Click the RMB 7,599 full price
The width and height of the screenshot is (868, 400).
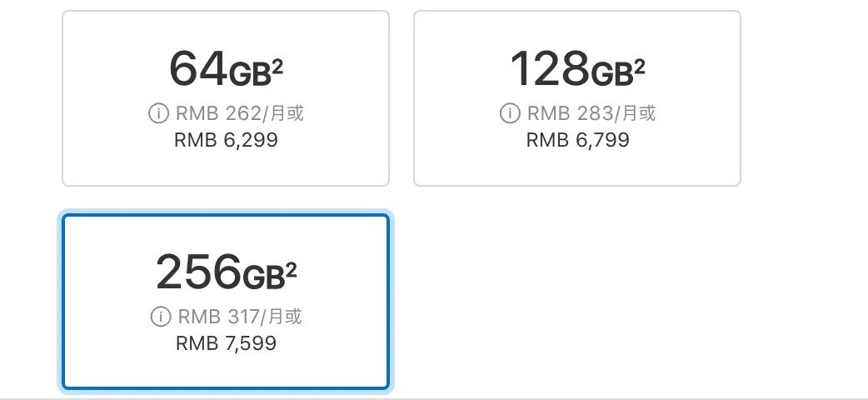(x=226, y=343)
